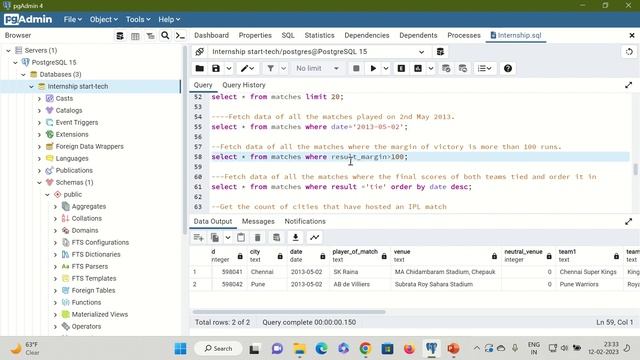Click the Explain Analyze button
Viewport: 640px width, 360px height.
tap(418, 69)
